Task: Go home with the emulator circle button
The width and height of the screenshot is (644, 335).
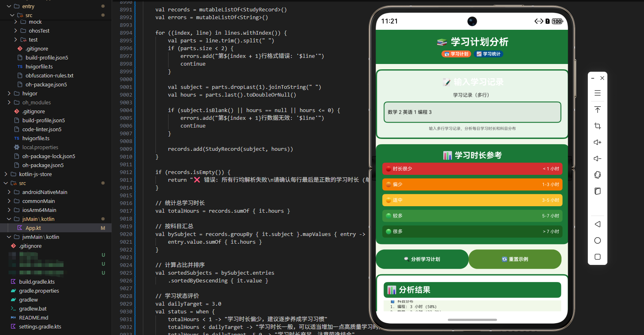Action: tap(597, 240)
